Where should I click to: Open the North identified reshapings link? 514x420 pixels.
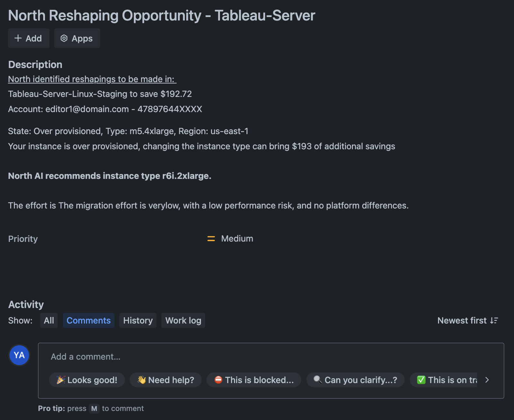[92, 79]
